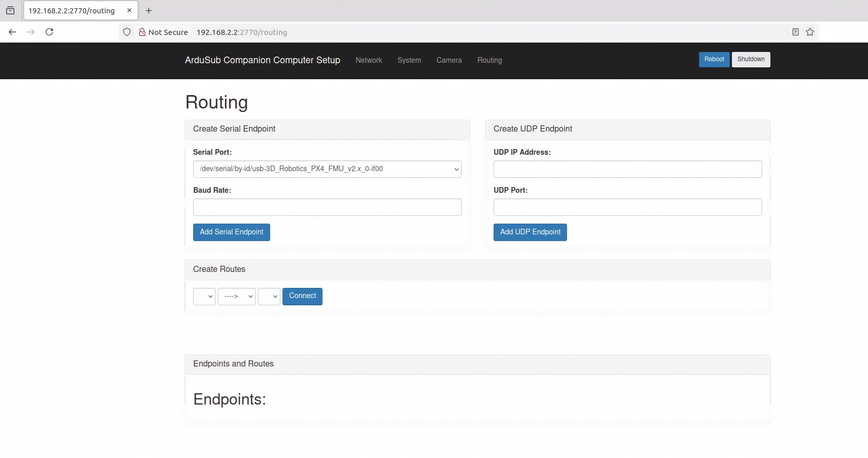Click the Create UDP Endpoint panel title

tap(533, 129)
